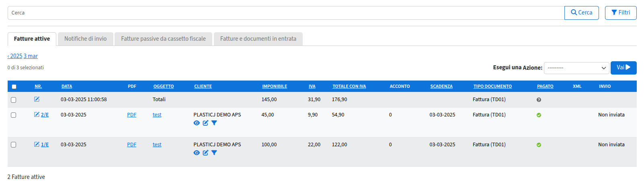Click the green paid checkmark for invoice 1/E

pyautogui.click(x=539, y=145)
